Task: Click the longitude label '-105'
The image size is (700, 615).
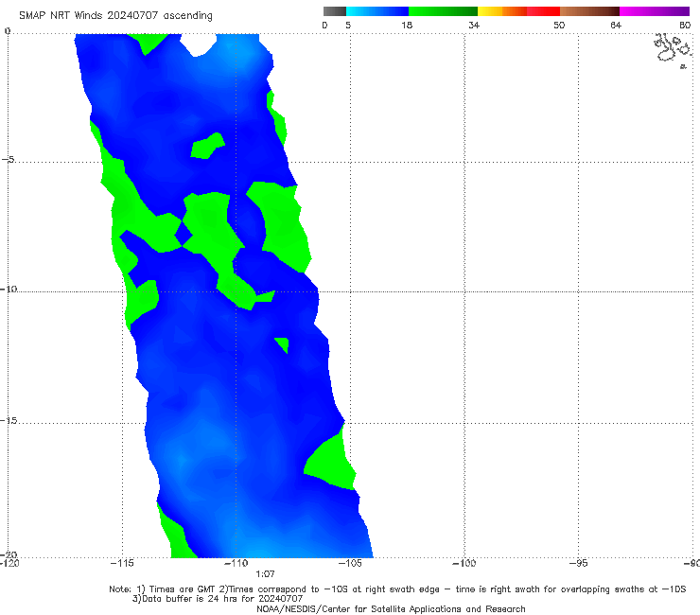Action: coord(350,563)
